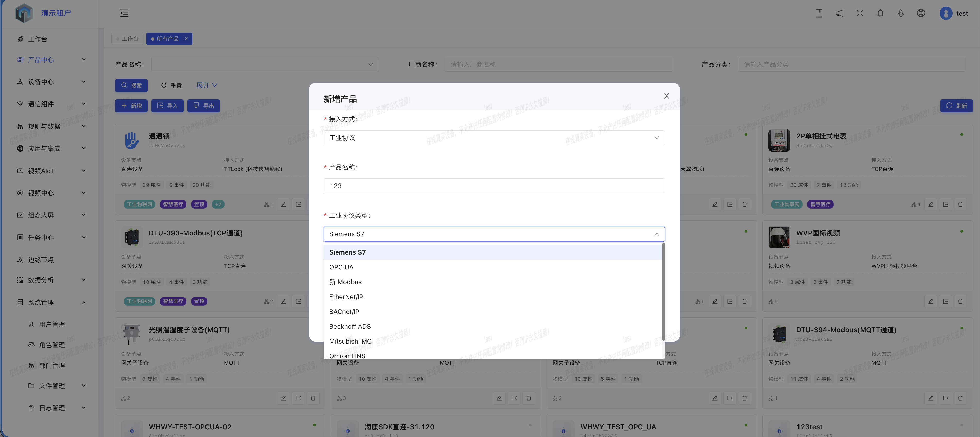The image size is (980, 437).
Task: Click the test user avatar
Action: point(946,13)
